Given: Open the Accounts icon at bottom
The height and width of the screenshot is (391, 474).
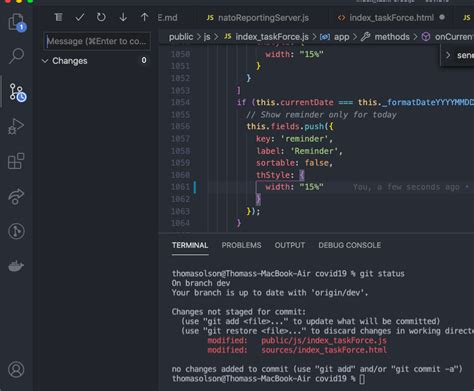Looking at the screenshot, I should 16,369.
